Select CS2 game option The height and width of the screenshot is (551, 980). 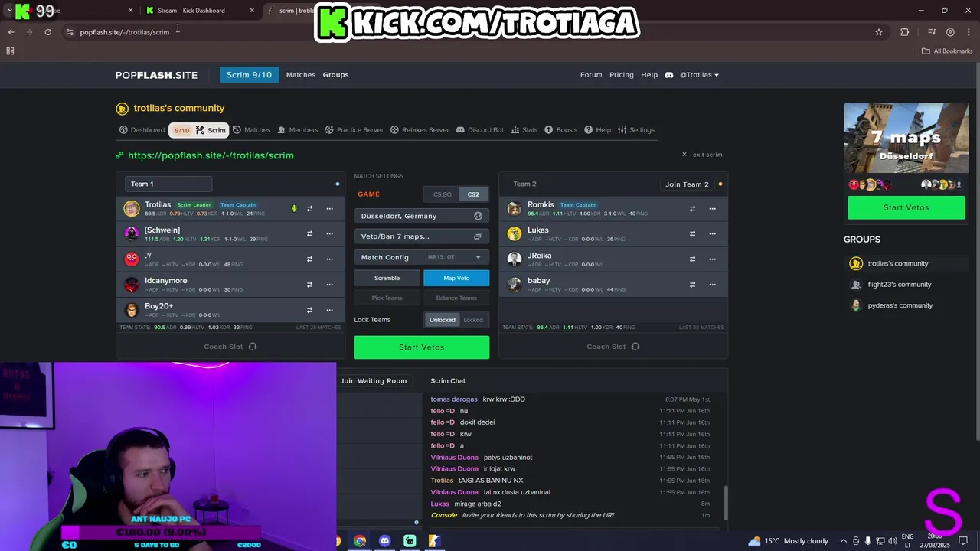point(473,194)
